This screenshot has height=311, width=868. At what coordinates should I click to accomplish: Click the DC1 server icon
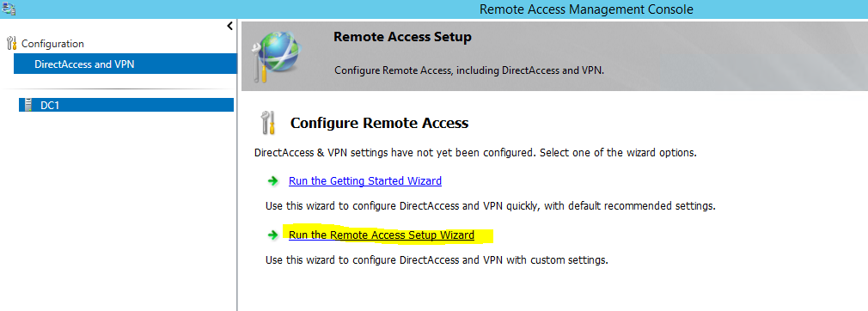tap(28, 105)
